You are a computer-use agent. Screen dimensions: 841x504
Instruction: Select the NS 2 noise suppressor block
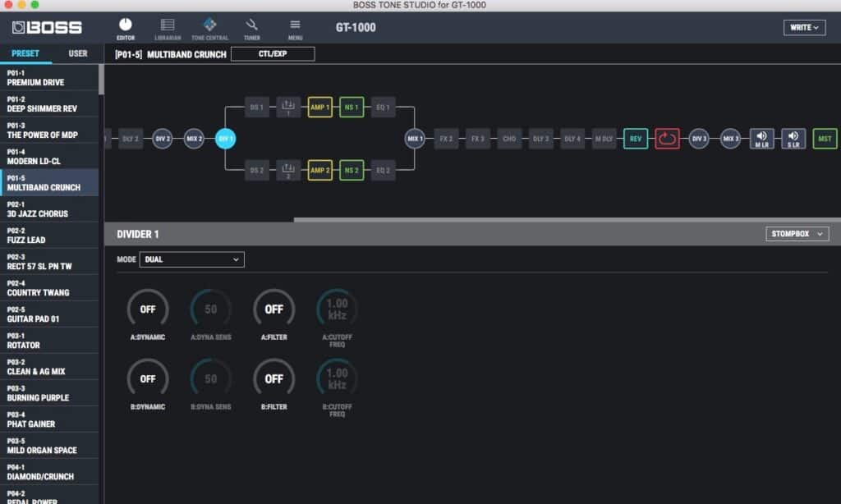352,171
